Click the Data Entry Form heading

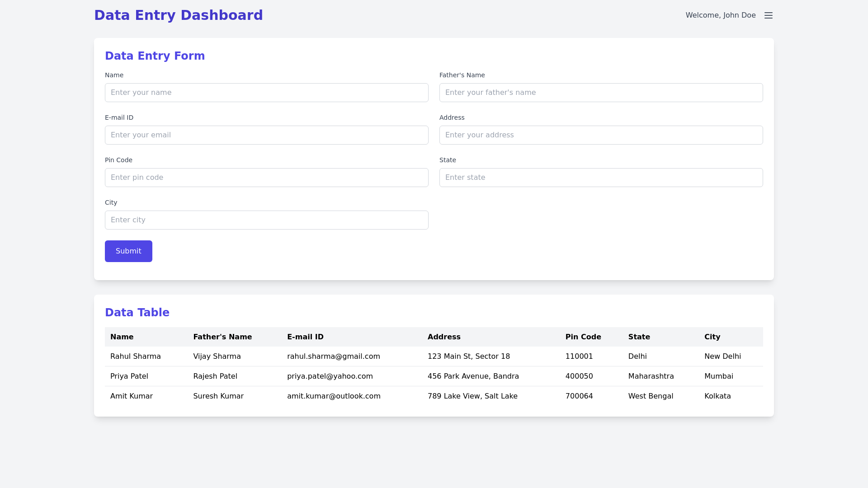click(x=155, y=56)
